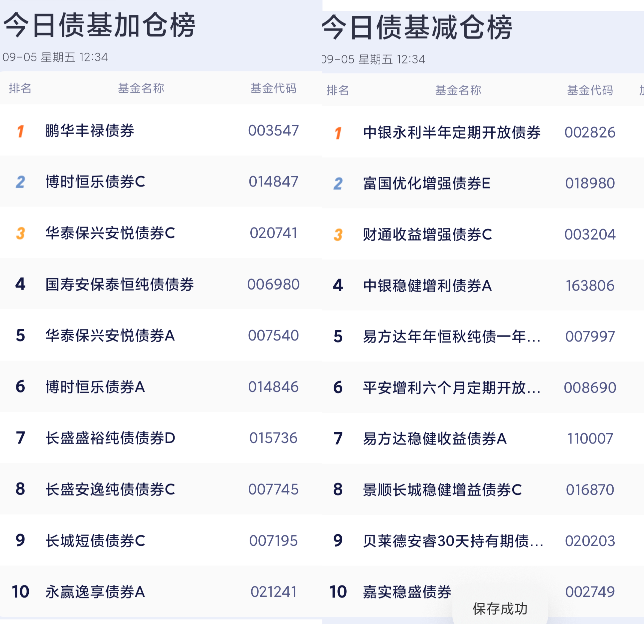Click rank 2 badge beside 博时恒乐债券C
This screenshot has width=644, height=644.
click(20, 182)
